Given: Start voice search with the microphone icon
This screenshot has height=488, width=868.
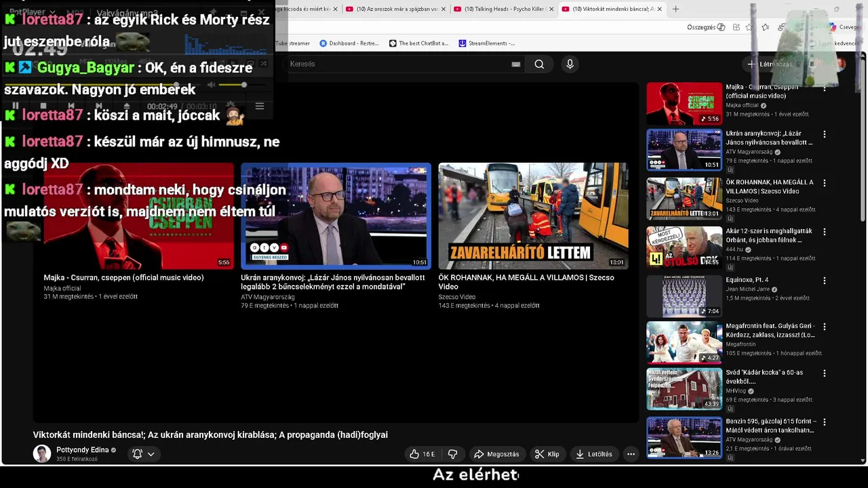Looking at the screenshot, I should point(570,64).
